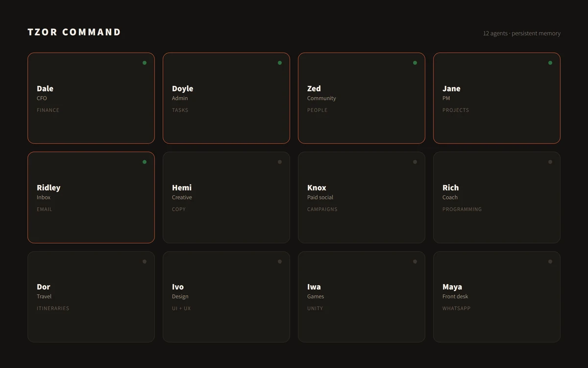The height and width of the screenshot is (368, 588).
Task: Click the PEOPLE label on Zed's card
Action: [318, 110]
